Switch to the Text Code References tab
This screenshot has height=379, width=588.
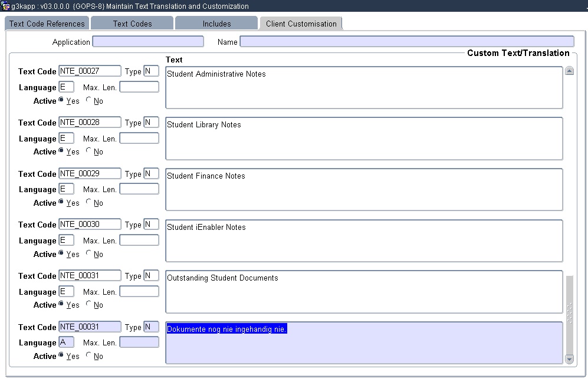47,24
